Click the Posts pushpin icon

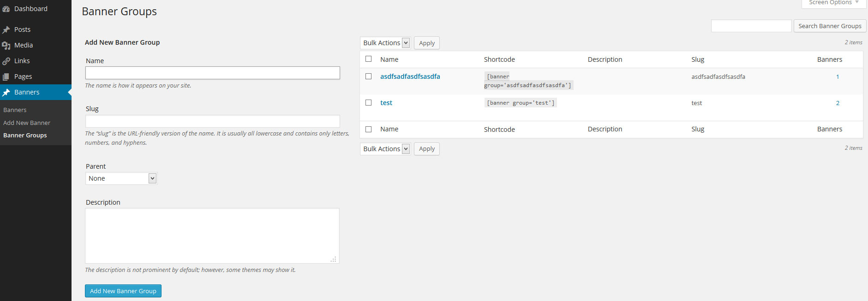(x=6, y=30)
